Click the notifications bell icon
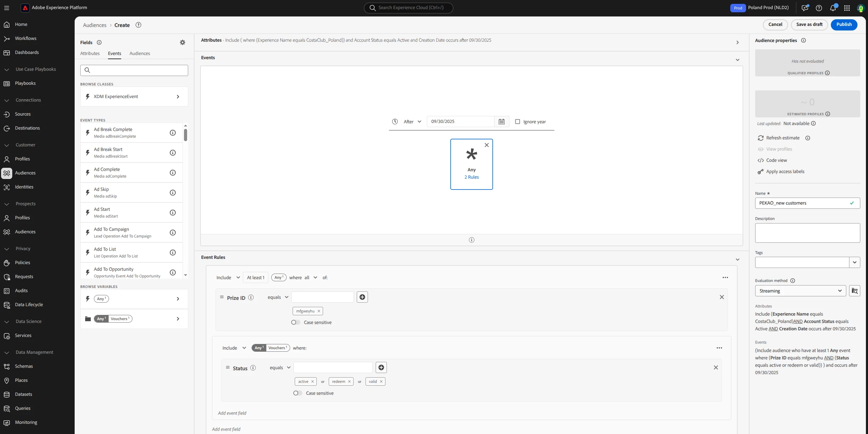Viewport: 868px width, 434px height. [x=833, y=8]
